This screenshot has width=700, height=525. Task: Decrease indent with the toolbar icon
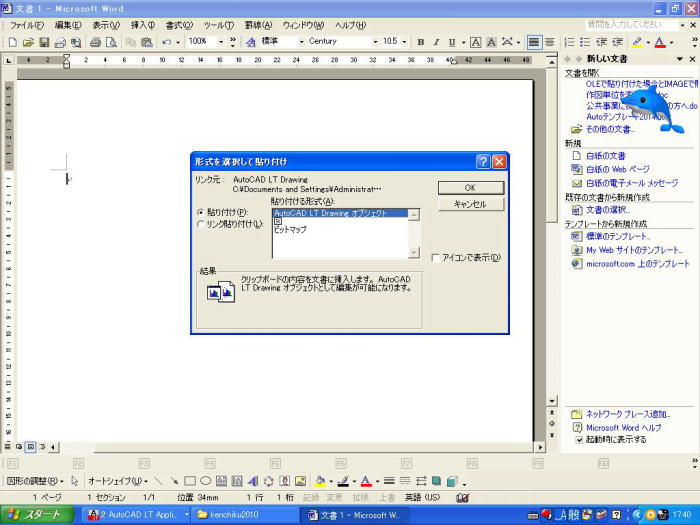pos(601,42)
